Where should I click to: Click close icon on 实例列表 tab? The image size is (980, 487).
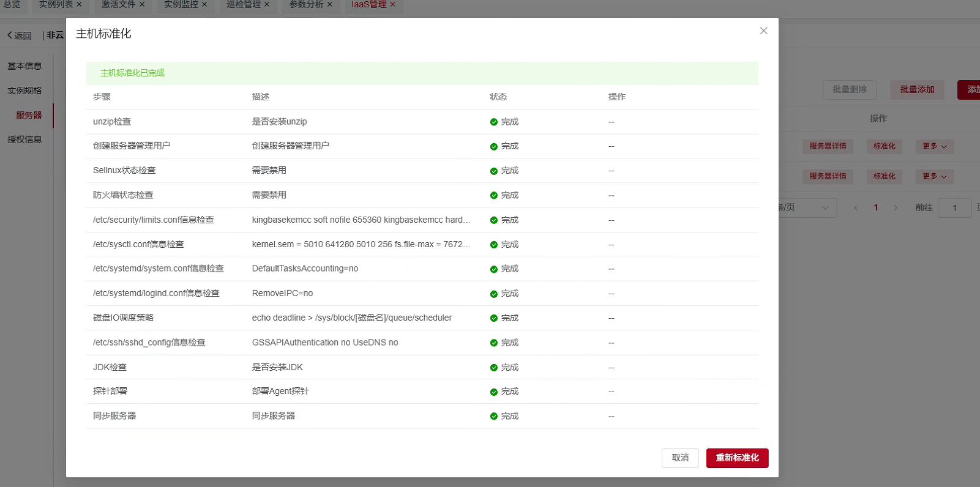[x=79, y=4]
